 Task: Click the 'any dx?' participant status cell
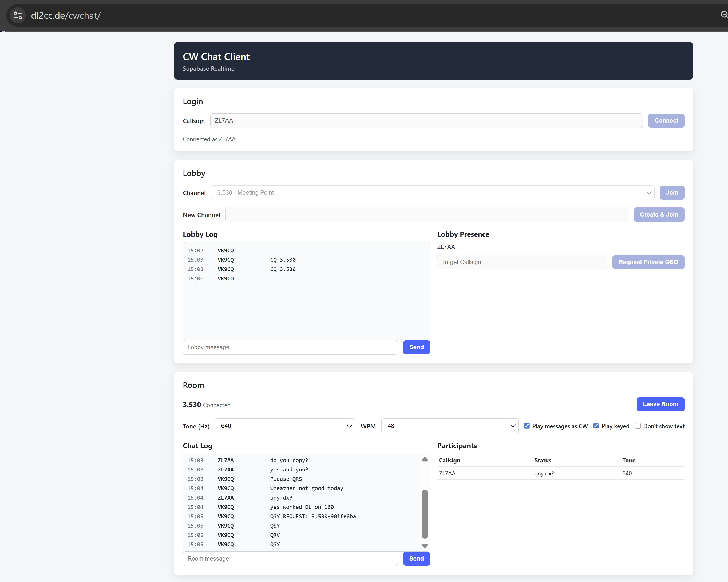pyautogui.click(x=544, y=474)
